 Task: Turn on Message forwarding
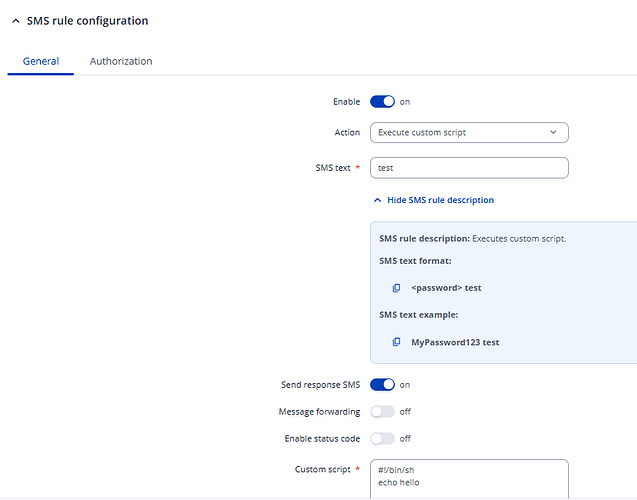[x=382, y=411]
